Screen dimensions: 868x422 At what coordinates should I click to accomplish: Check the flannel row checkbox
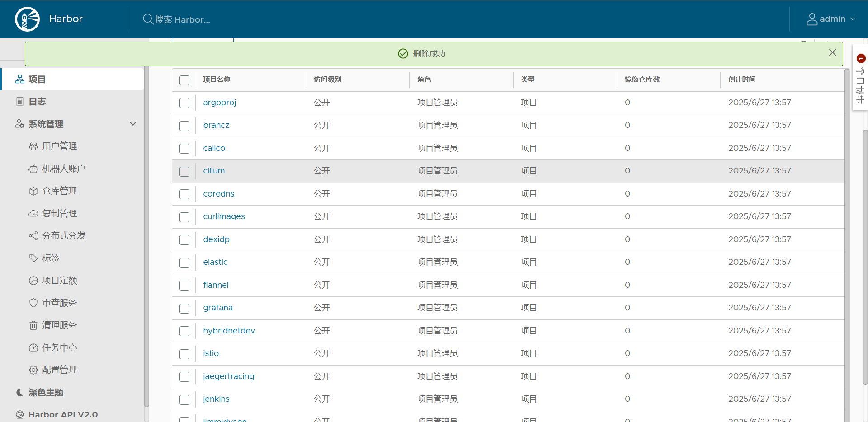click(184, 286)
